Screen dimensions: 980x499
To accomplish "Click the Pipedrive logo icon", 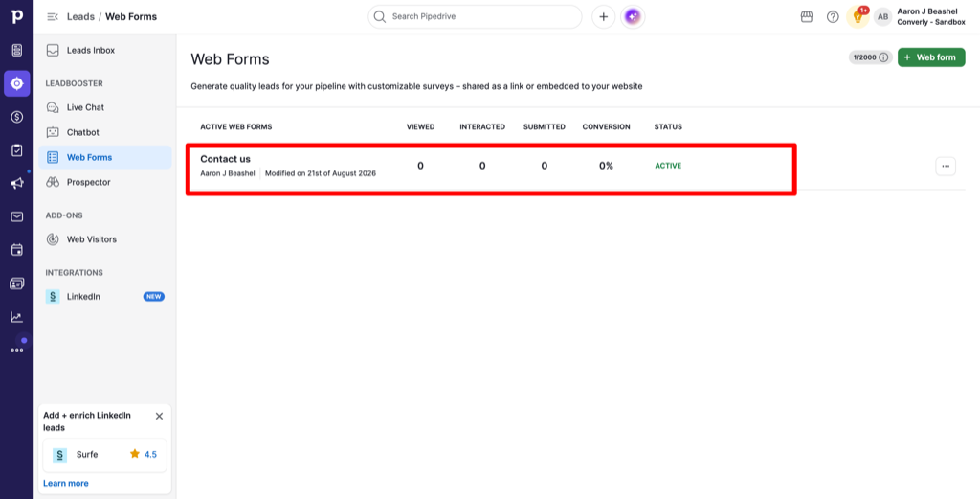I will tap(17, 17).
